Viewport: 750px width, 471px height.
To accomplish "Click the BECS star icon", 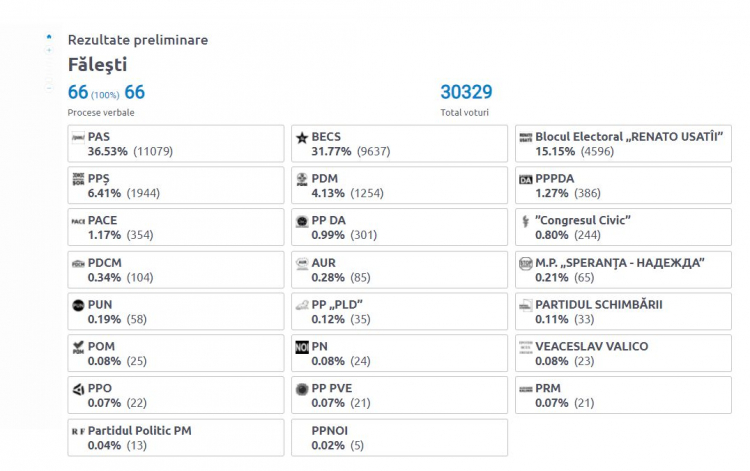I will click(x=302, y=138).
